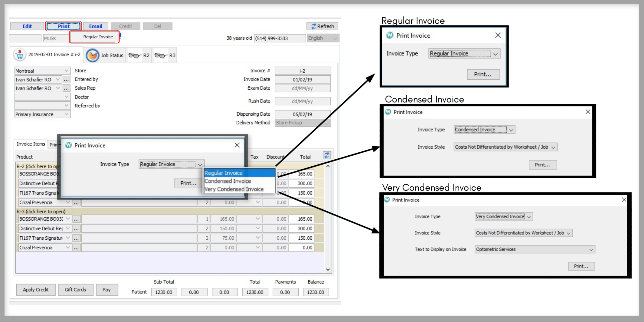The width and height of the screenshot is (644, 322).
Task: Click ellipsis next to Tl167 Trans Signature in R-3
Action: coord(76,238)
